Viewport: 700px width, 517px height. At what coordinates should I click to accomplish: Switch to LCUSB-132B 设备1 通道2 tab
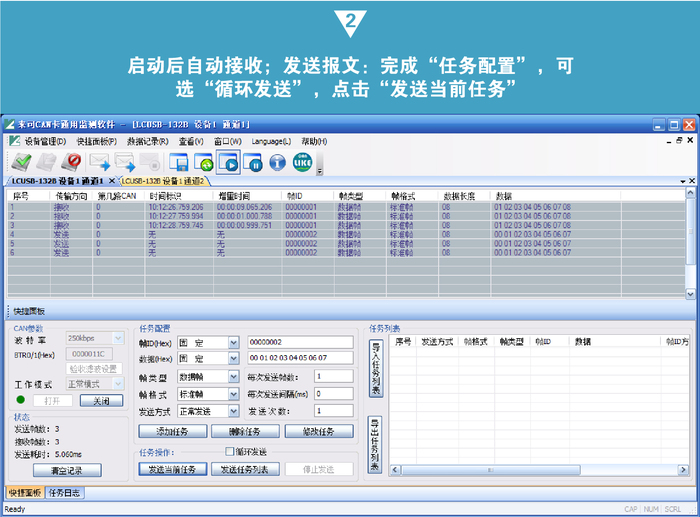[x=163, y=181]
